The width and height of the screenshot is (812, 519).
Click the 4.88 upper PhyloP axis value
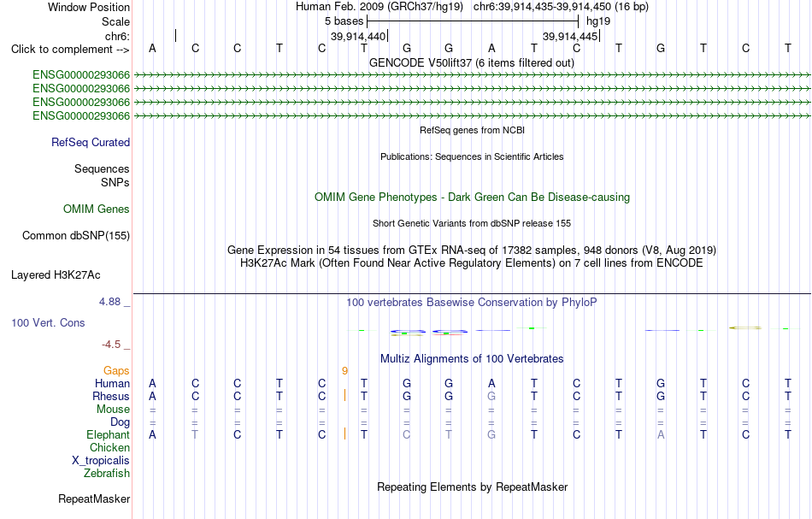pyautogui.click(x=109, y=302)
